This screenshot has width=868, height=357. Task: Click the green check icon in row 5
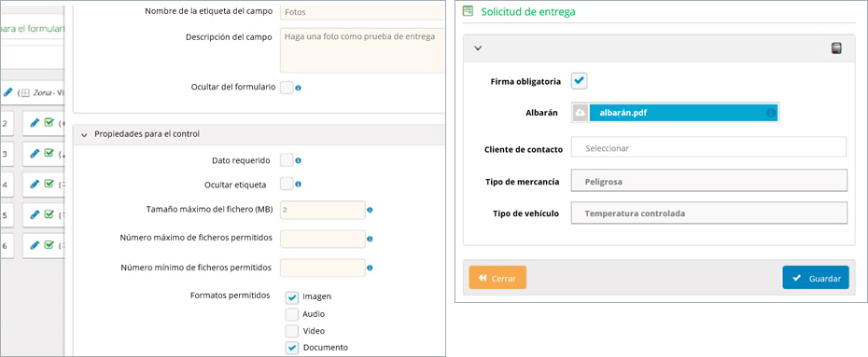[49, 214]
